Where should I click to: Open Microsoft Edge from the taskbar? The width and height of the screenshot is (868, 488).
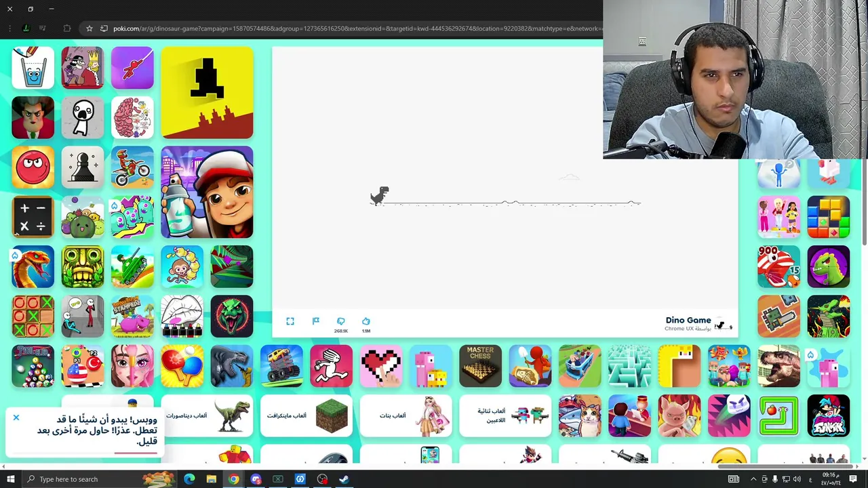click(x=189, y=479)
